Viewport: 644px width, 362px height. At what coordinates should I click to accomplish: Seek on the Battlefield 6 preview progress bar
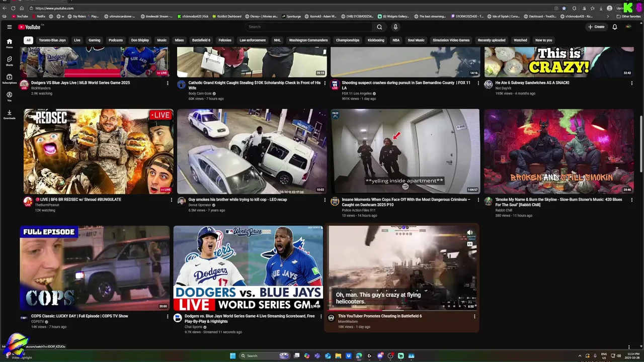[403, 310]
